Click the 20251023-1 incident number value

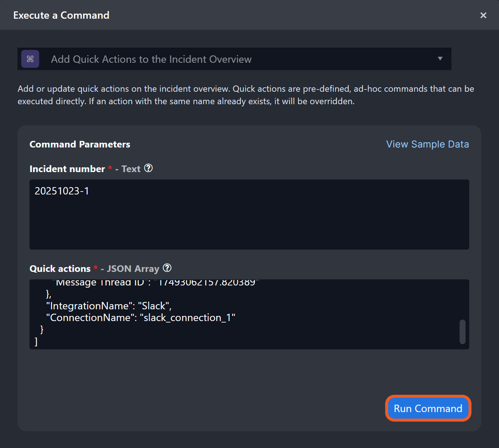point(62,191)
